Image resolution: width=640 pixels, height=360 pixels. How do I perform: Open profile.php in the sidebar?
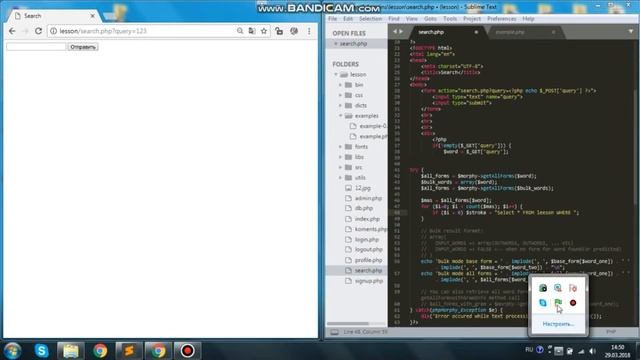point(369,260)
